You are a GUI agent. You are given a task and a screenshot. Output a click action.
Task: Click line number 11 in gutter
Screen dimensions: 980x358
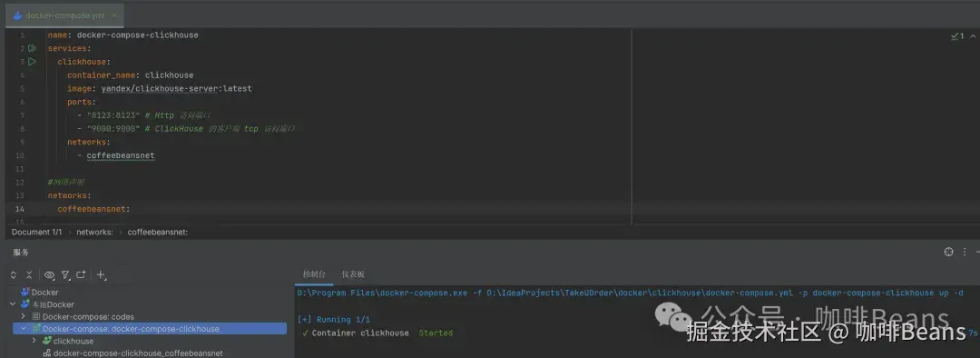tap(19, 169)
